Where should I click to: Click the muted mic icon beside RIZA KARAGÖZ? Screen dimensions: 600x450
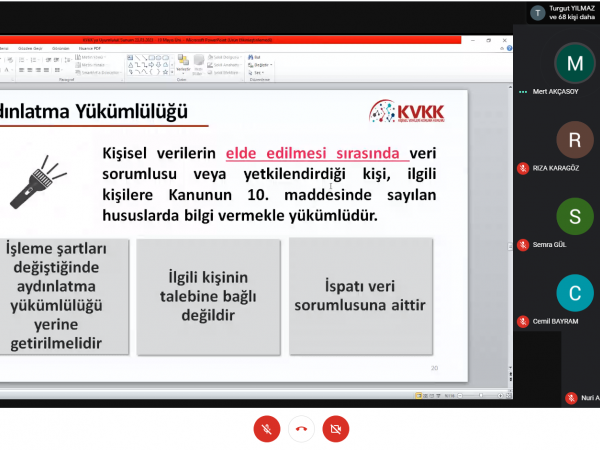pos(523,168)
